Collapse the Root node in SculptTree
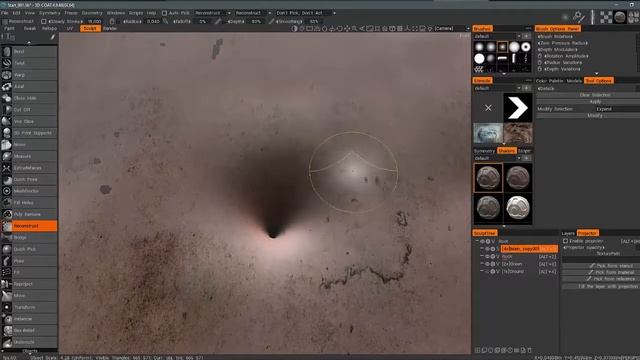The width and height of the screenshot is (640, 360). coord(477,241)
